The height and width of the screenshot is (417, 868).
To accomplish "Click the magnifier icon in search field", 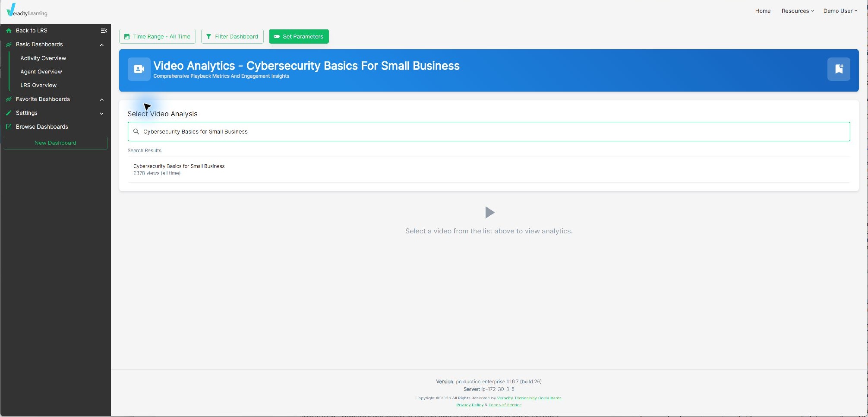I will [x=136, y=132].
